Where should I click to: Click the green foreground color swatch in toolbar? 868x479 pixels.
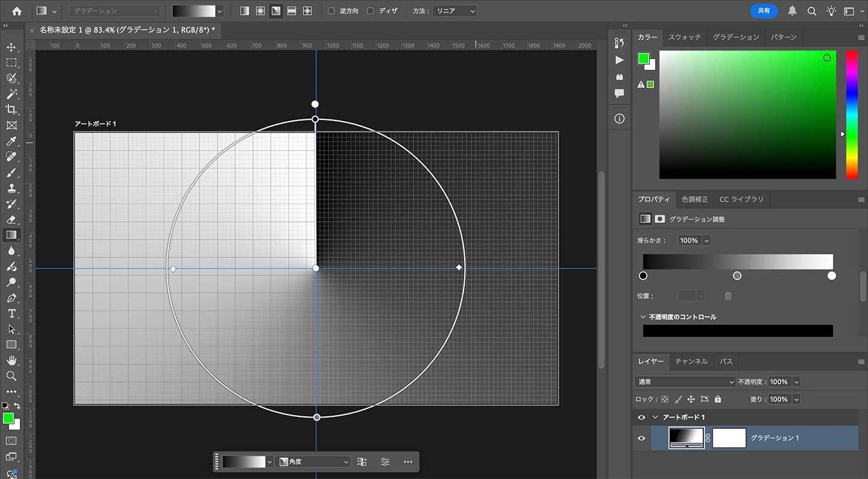[8, 418]
